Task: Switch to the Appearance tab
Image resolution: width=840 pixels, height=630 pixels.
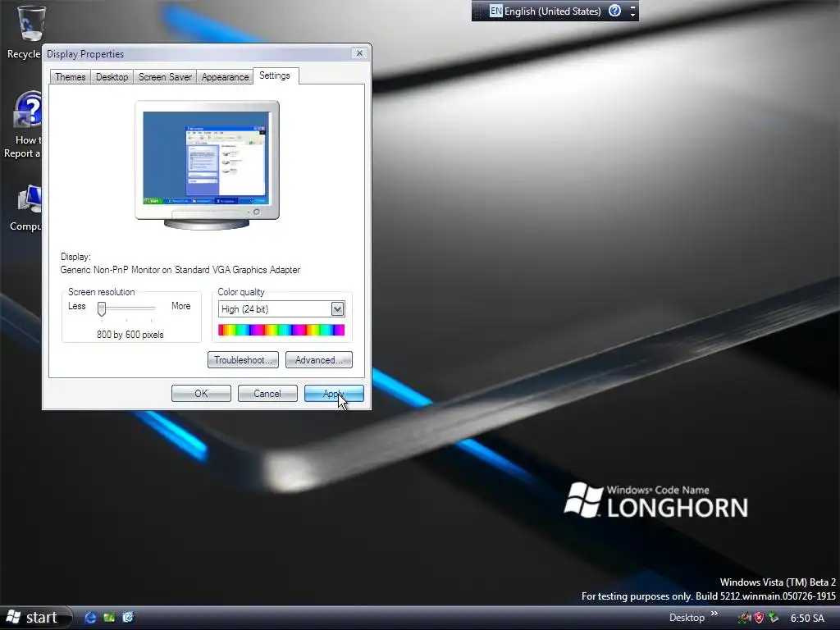Action: point(225,77)
